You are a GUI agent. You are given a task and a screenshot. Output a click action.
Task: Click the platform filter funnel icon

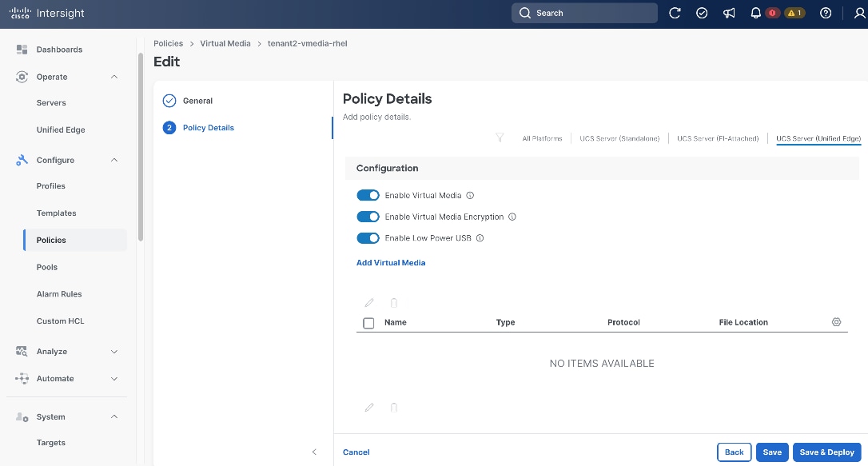coord(500,137)
